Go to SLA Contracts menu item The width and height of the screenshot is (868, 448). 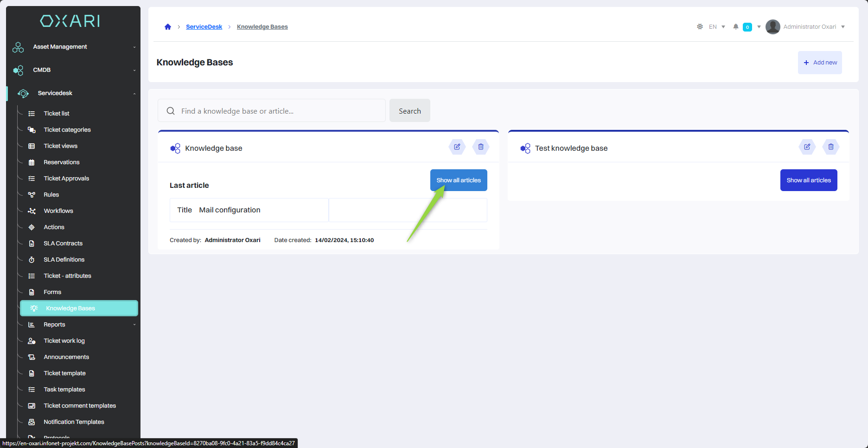tap(63, 243)
